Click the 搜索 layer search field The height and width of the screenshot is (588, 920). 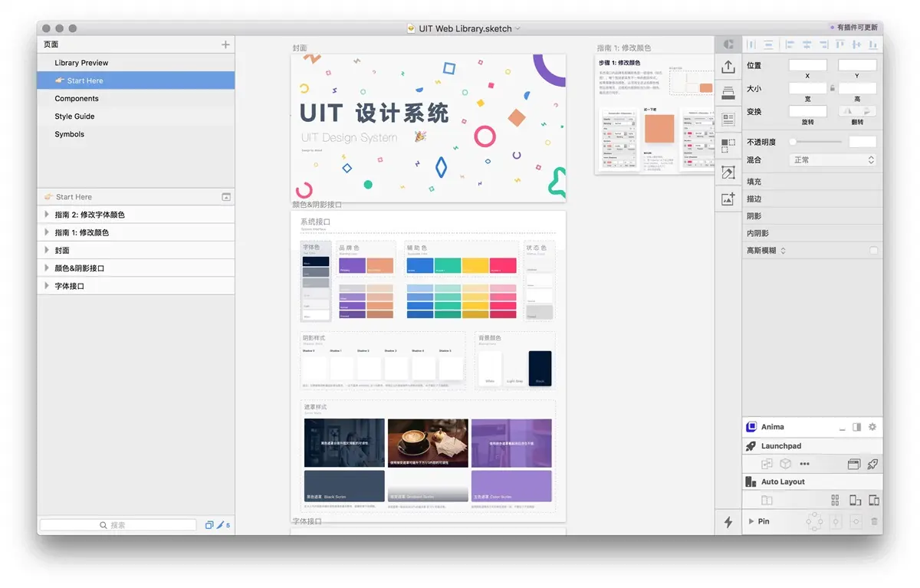[118, 525]
